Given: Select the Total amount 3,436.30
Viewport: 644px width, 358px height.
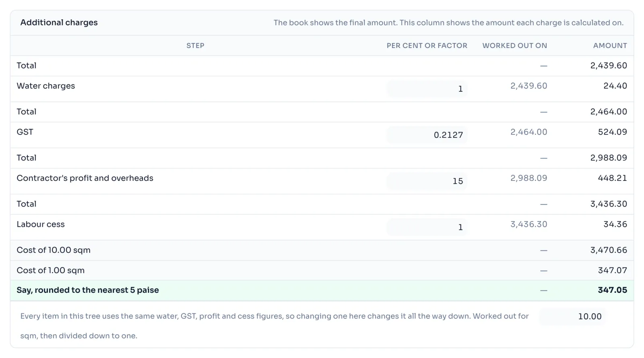Looking at the screenshot, I should pos(609,204).
